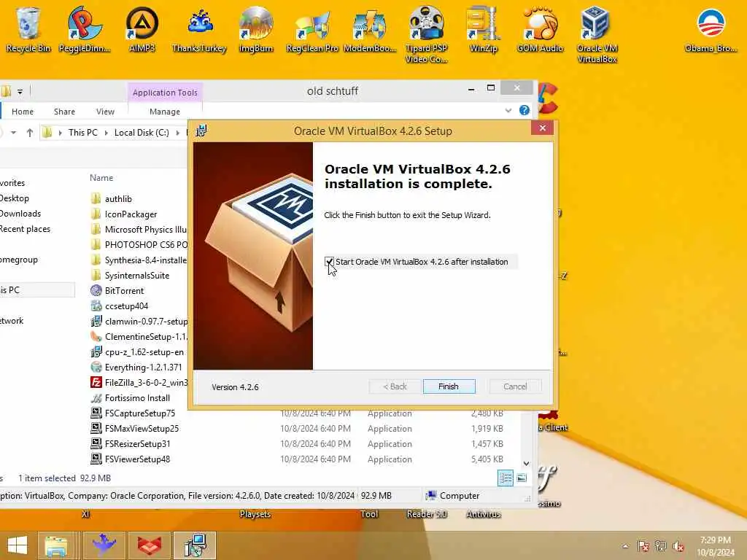
Task: Sort files by the Name column header
Action: coord(101,178)
